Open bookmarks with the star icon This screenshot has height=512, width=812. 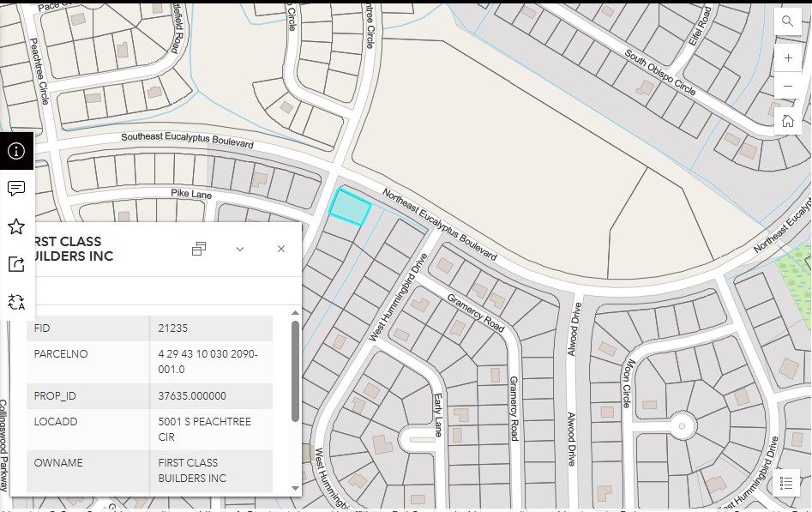(x=16, y=226)
